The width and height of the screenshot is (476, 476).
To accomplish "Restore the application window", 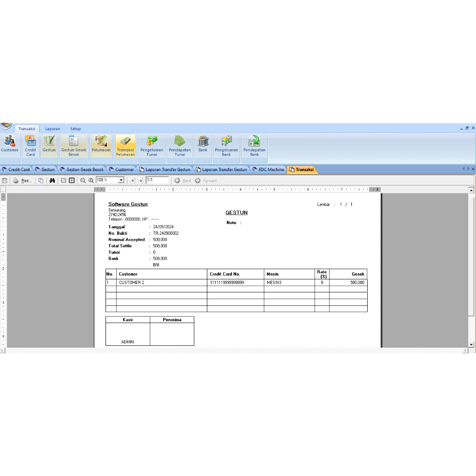I will tap(467, 128).
